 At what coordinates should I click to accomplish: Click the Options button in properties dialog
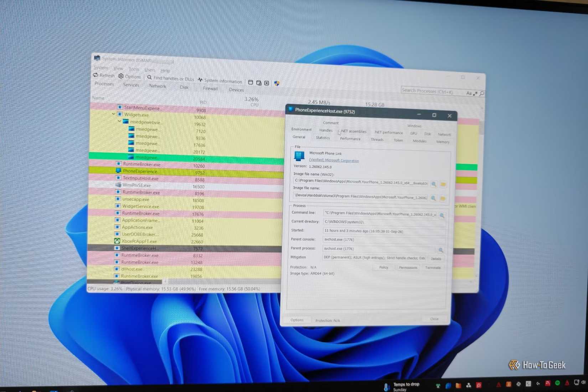click(x=297, y=320)
